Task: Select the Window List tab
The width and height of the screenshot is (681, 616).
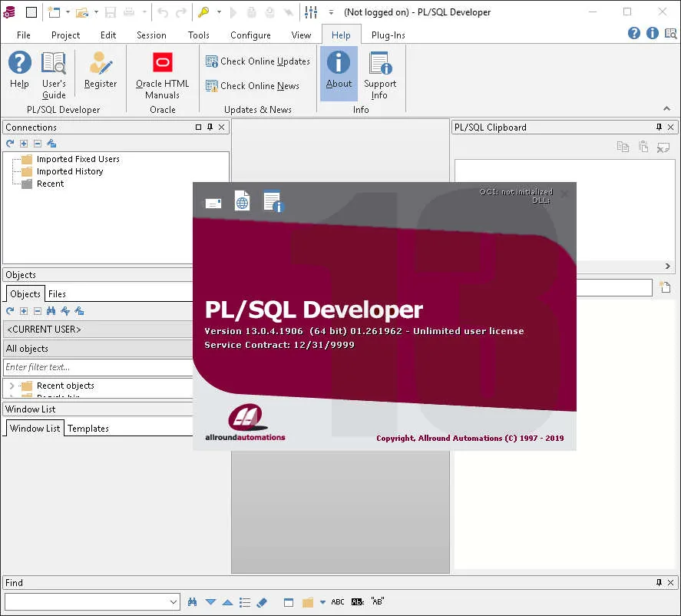Action: point(35,429)
